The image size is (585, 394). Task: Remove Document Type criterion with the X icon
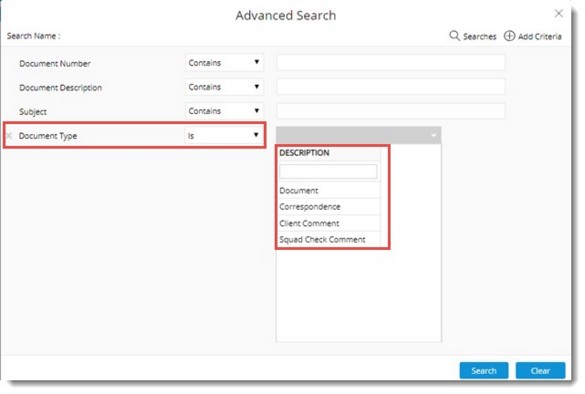9,136
